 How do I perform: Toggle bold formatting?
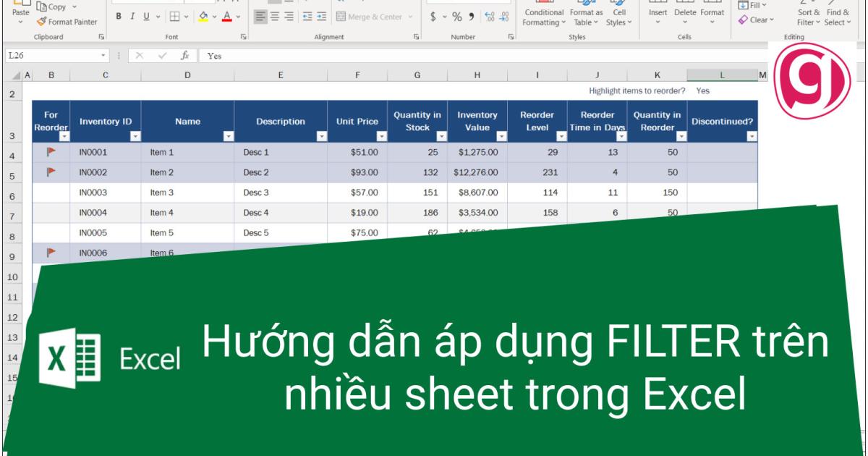click(x=117, y=16)
